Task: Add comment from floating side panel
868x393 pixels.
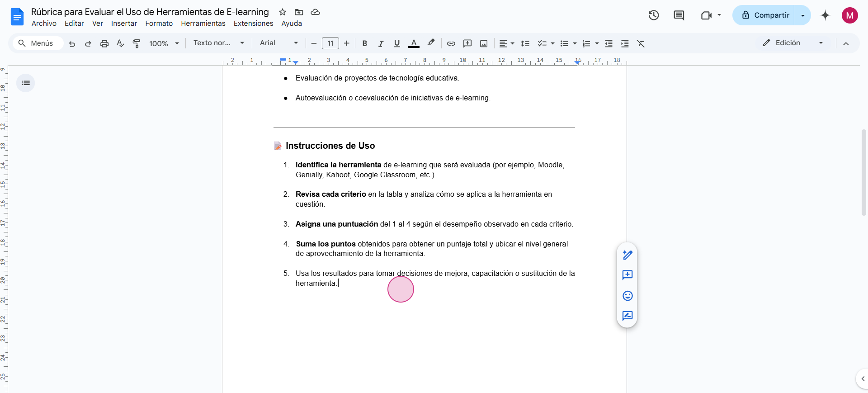Action: 627,275
